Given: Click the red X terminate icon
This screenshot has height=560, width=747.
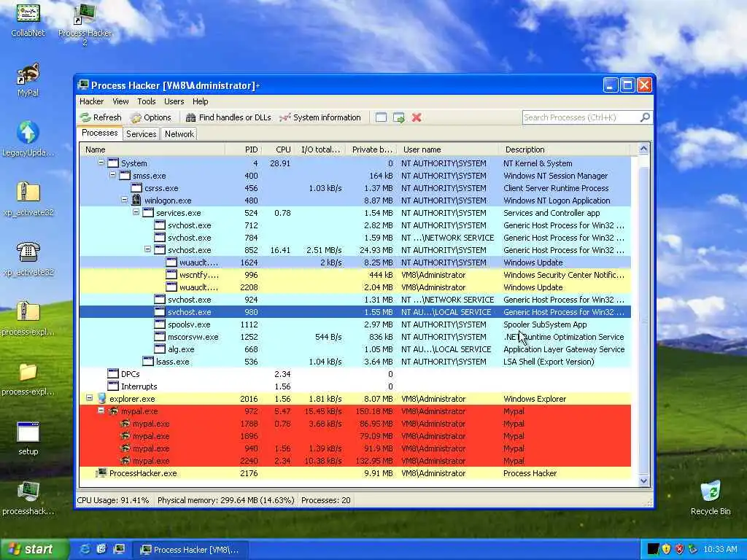Looking at the screenshot, I should [417, 117].
